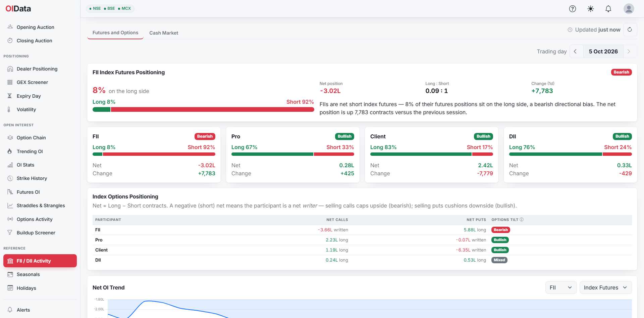Click the Futures OI icon
The width and height of the screenshot is (644, 318).
pos(10,192)
